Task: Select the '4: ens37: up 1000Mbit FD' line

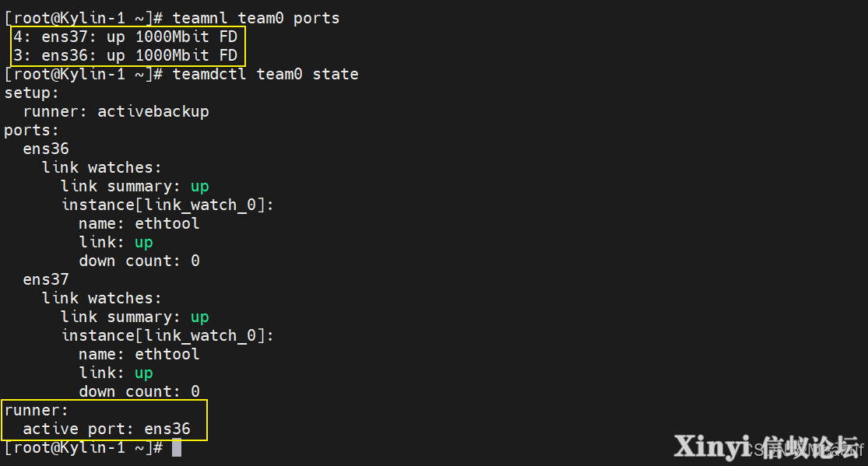Action: tap(125, 37)
